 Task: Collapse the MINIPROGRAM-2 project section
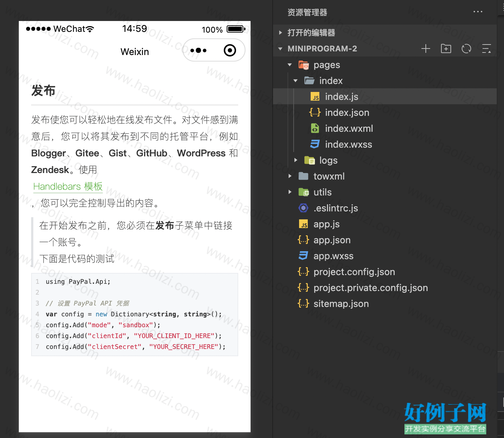pyautogui.click(x=280, y=49)
